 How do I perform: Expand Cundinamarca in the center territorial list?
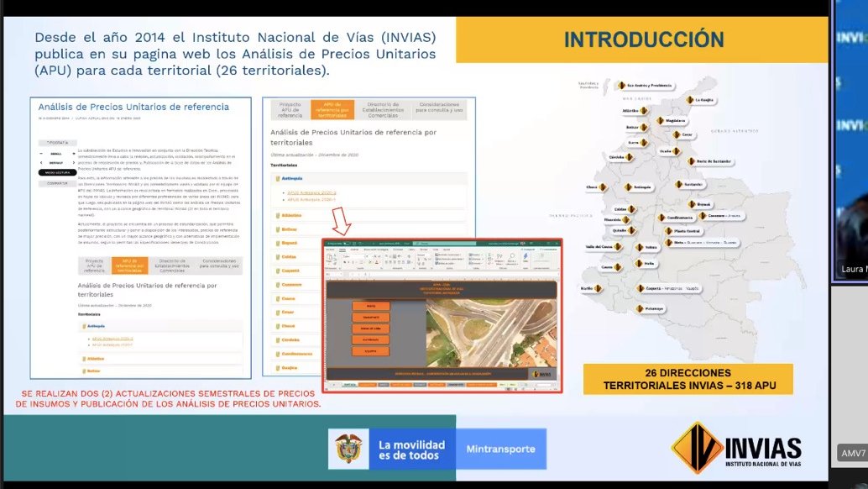[x=296, y=354]
